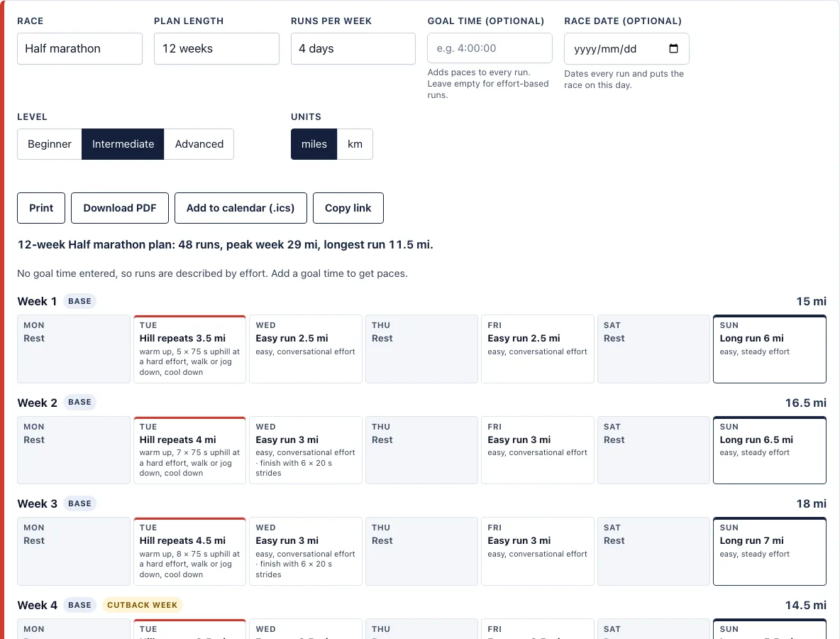
Task: Select Week 3 Sunday Long run 7 mi card
Action: (x=770, y=551)
